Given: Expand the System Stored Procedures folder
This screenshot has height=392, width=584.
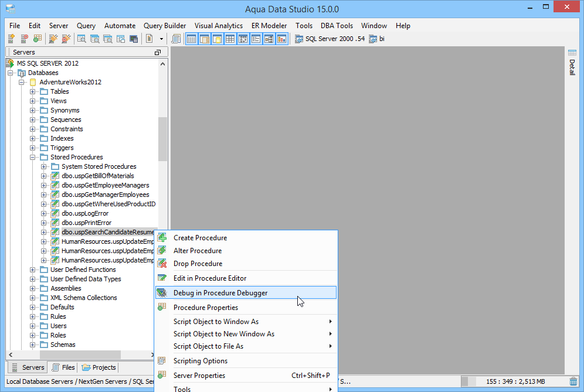Looking at the screenshot, I should click(x=44, y=167).
